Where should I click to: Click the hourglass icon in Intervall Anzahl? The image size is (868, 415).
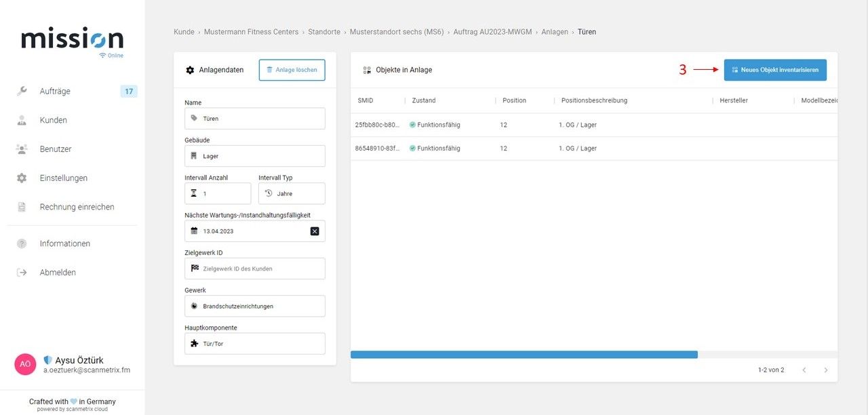point(194,193)
